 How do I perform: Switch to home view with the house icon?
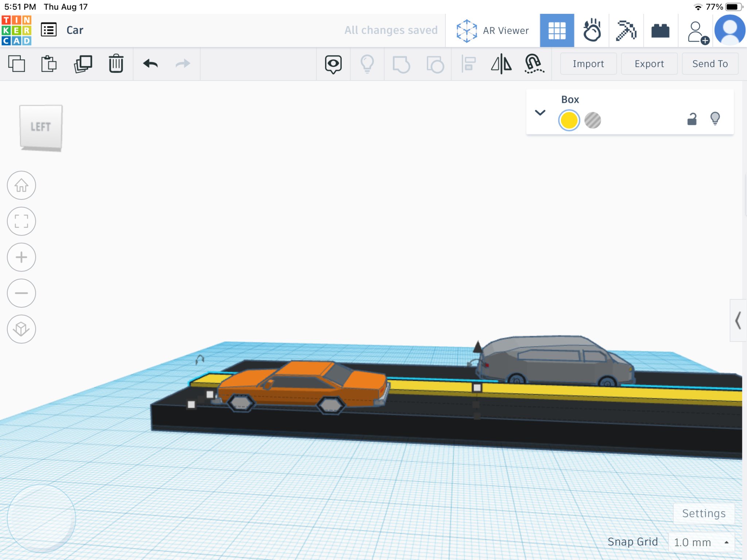pos(21,186)
